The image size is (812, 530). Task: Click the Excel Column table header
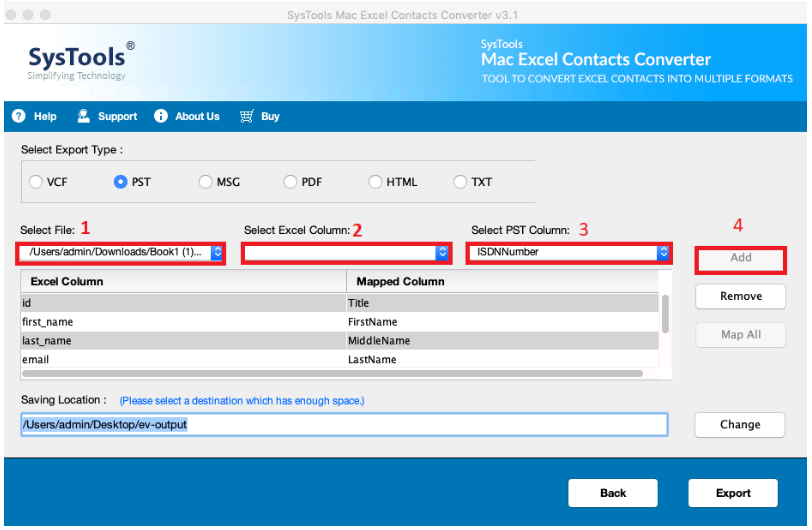(183, 281)
